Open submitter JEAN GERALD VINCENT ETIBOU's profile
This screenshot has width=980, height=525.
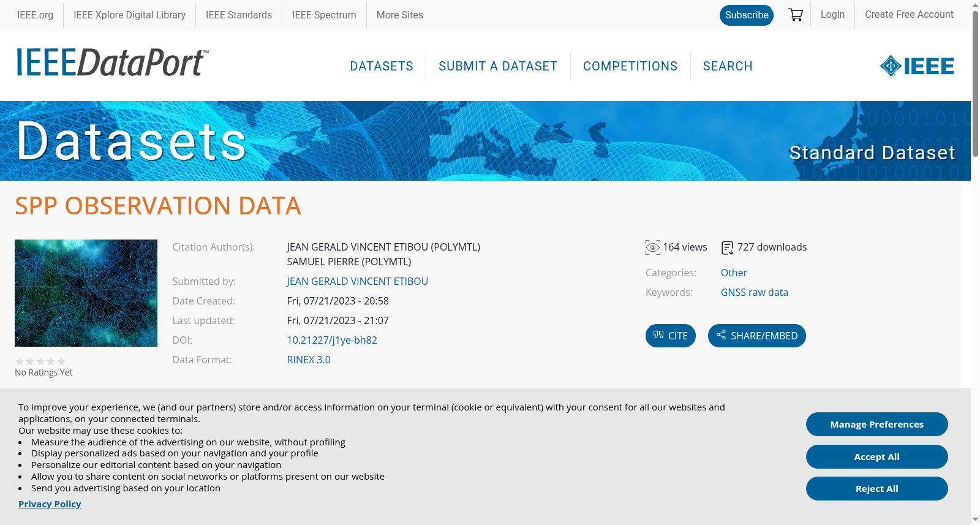[x=358, y=281]
